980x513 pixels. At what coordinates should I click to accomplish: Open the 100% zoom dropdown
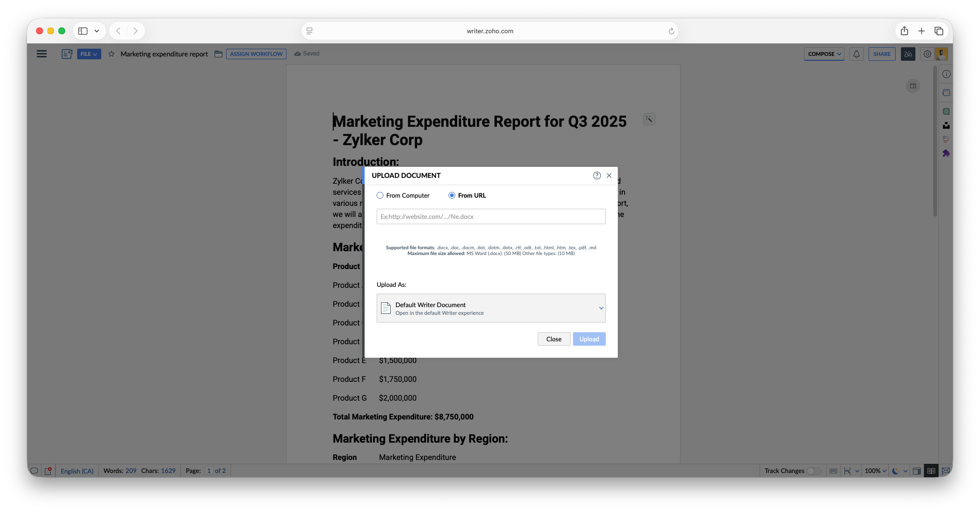875,471
